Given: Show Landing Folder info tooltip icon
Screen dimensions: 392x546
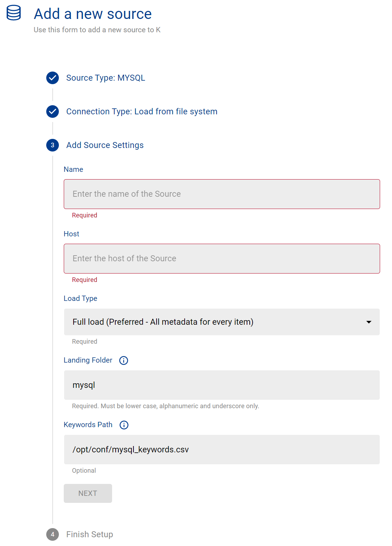Looking at the screenshot, I should coord(124,360).
